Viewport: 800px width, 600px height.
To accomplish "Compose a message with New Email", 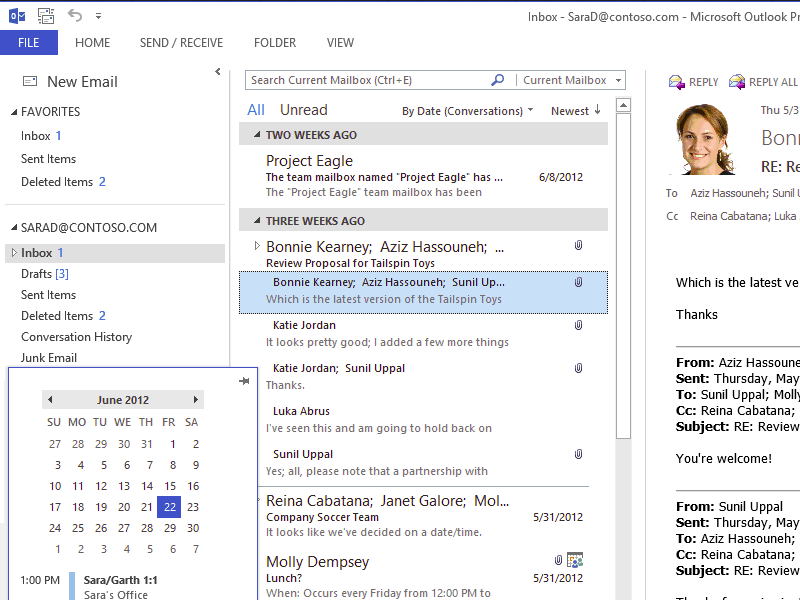I will 70,82.
